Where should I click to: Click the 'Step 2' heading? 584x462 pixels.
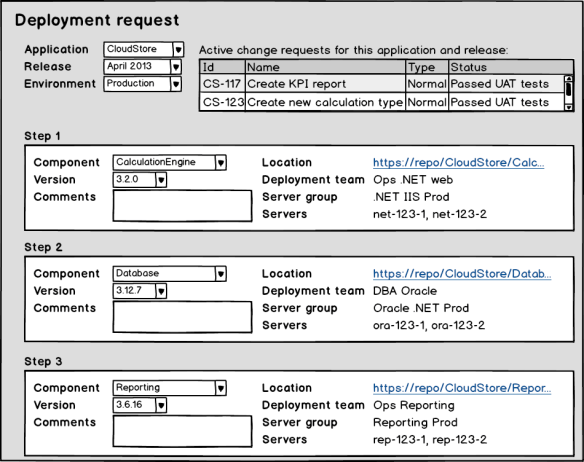[x=43, y=247]
